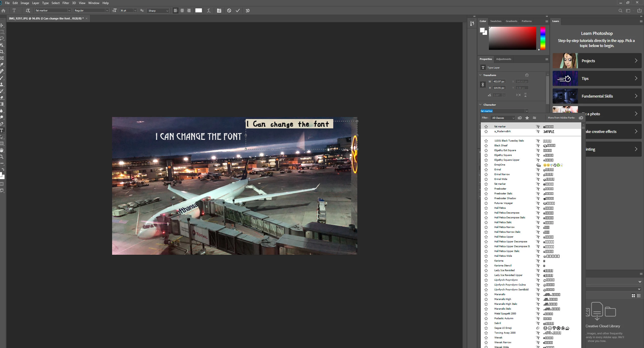Screen dimensions: 644x348
Task: Select the Eyedropper tool
Action: point(2,65)
